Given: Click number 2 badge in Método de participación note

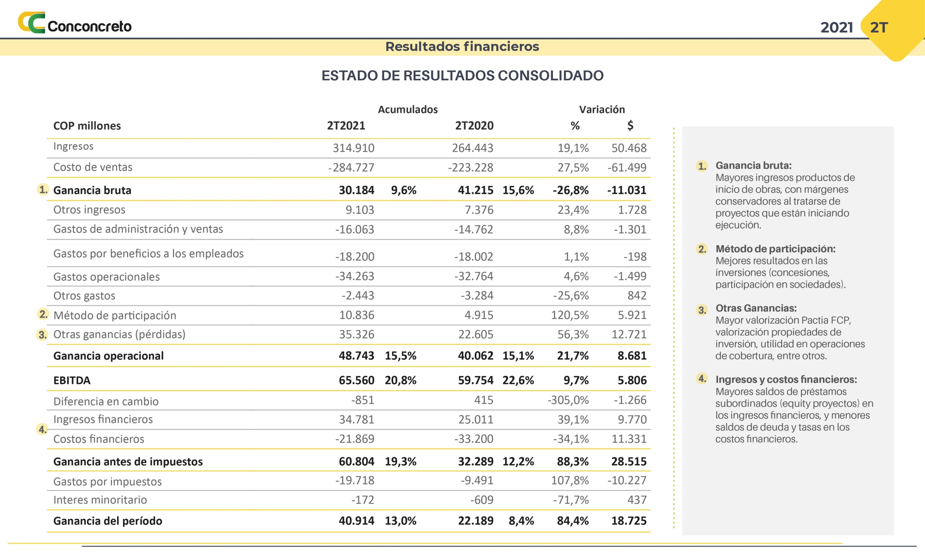Looking at the screenshot, I should click(x=702, y=249).
